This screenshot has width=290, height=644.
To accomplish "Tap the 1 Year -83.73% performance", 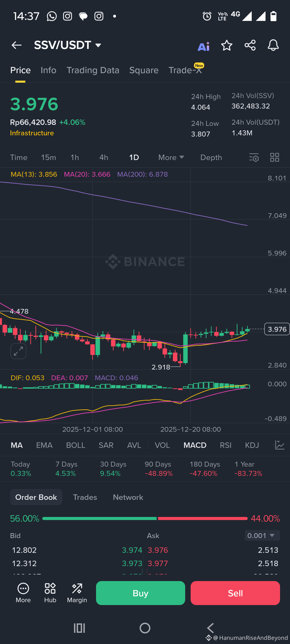I will click(248, 469).
